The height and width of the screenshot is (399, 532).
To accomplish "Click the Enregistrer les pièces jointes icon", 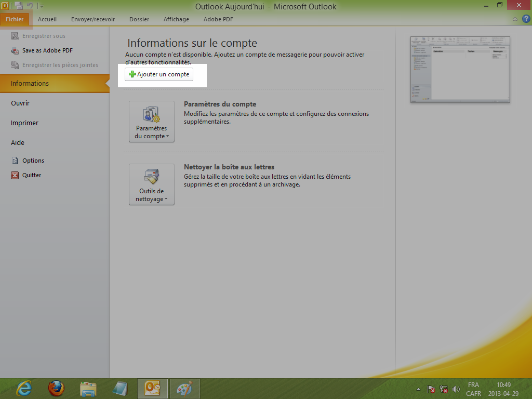I will tap(15, 65).
